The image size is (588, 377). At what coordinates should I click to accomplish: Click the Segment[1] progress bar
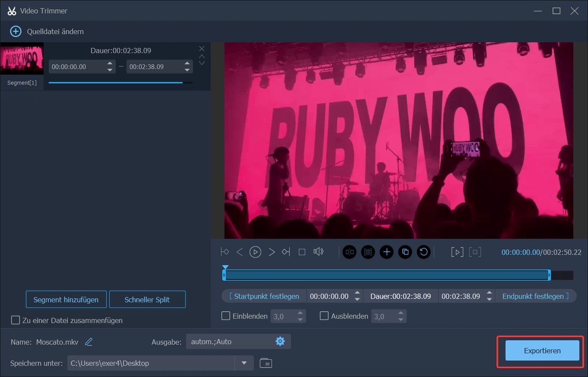tap(120, 83)
